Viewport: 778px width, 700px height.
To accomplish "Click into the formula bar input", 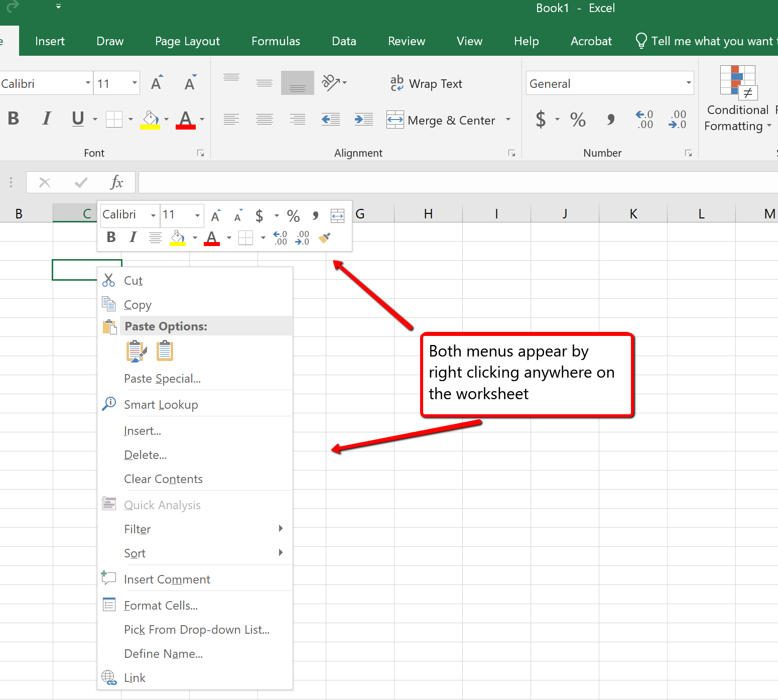I will [458, 182].
